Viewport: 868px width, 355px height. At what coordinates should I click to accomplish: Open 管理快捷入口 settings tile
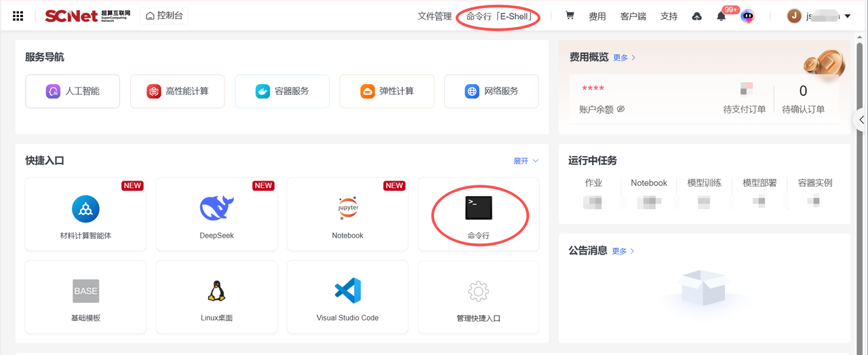point(478,297)
